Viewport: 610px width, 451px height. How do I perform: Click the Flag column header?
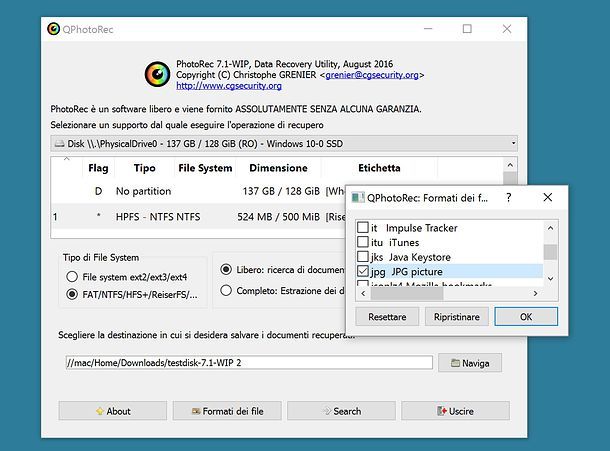click(x=98, y=168)
